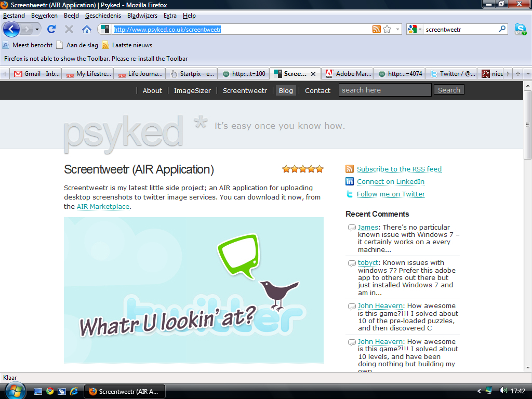Viewport: 532px width, 399px height.
Task: Click the Back navigation arrow
Action: (11, 29)
